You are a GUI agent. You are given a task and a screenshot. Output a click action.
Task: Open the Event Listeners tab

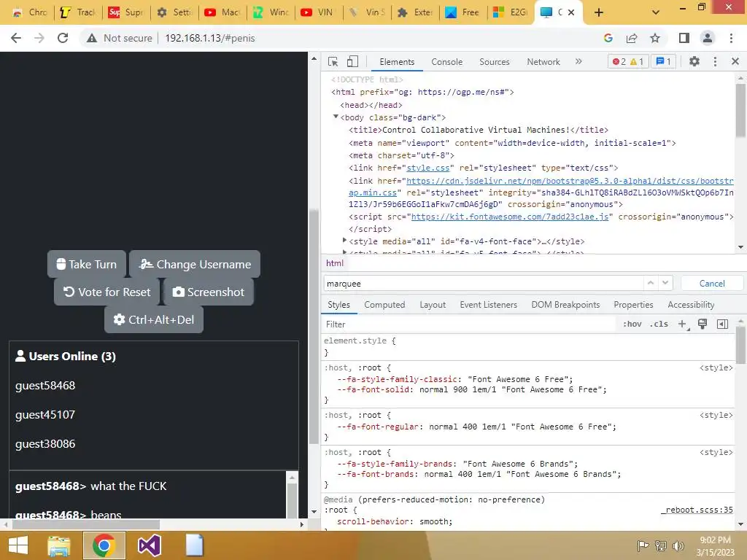(x=488, y=305)
